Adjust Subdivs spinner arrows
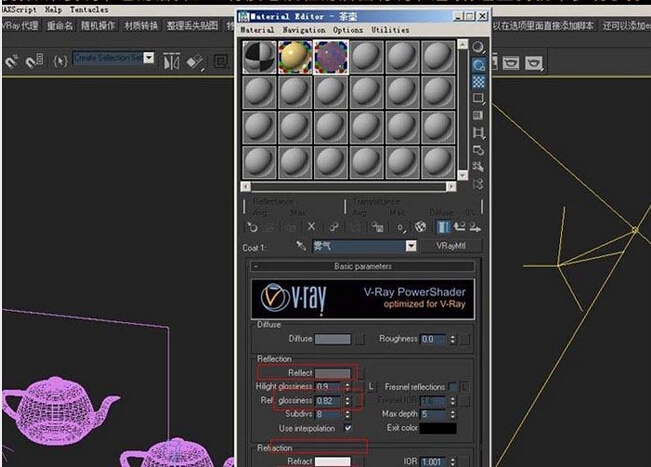Image resolution: width=651 pixels, height=467 pixels. click(x=347, y=414)
